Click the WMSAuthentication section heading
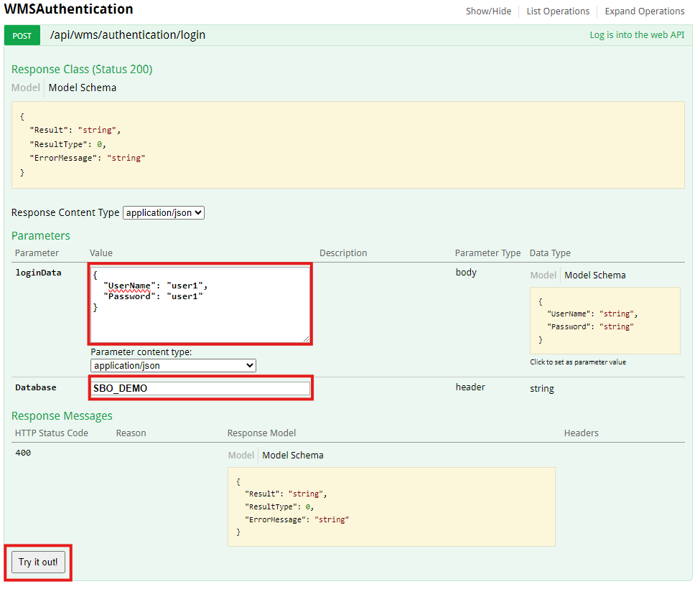 click(69, 10)
